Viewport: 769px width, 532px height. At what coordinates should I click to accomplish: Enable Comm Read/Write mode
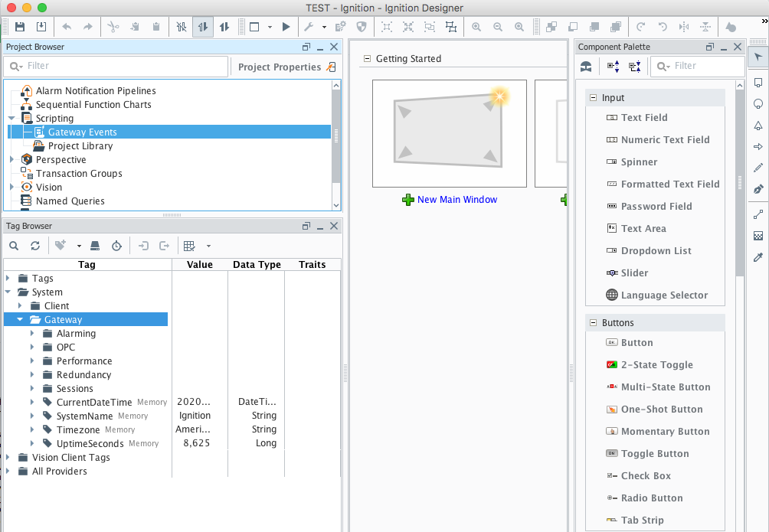224,27
